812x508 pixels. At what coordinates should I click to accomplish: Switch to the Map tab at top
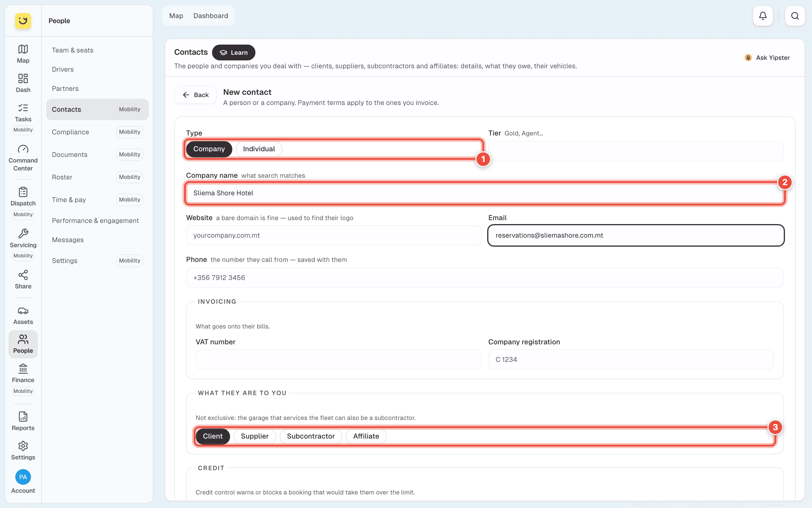176,16
